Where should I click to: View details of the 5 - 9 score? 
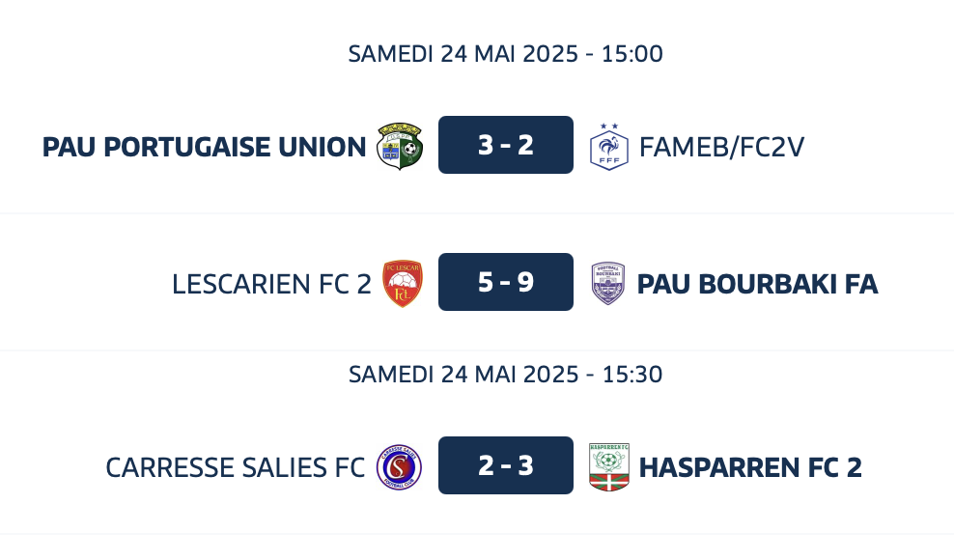506,282
